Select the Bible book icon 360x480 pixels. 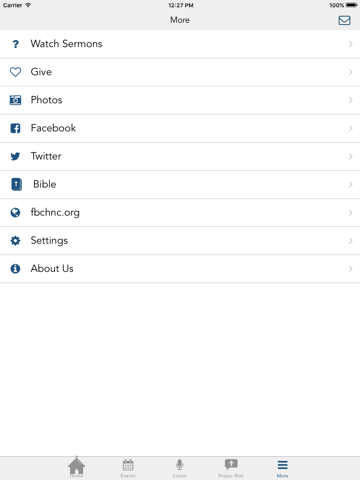16,184
